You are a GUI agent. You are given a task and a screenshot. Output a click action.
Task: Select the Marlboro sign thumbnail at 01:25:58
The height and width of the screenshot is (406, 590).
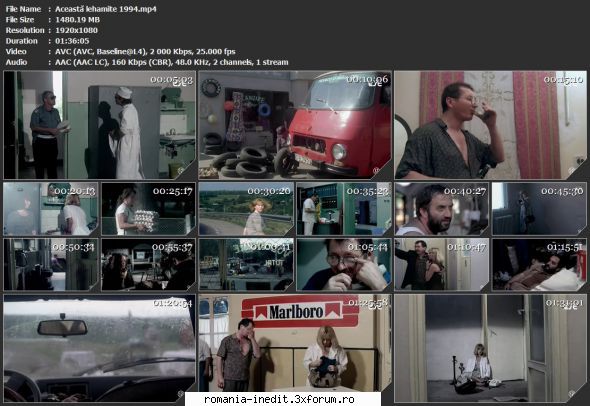point(295,343)
